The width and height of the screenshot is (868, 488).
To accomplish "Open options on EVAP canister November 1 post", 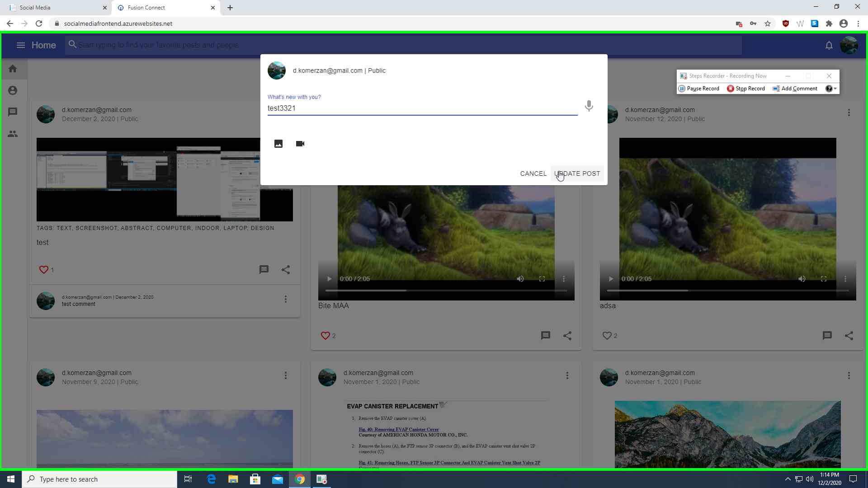I will 567,375.
